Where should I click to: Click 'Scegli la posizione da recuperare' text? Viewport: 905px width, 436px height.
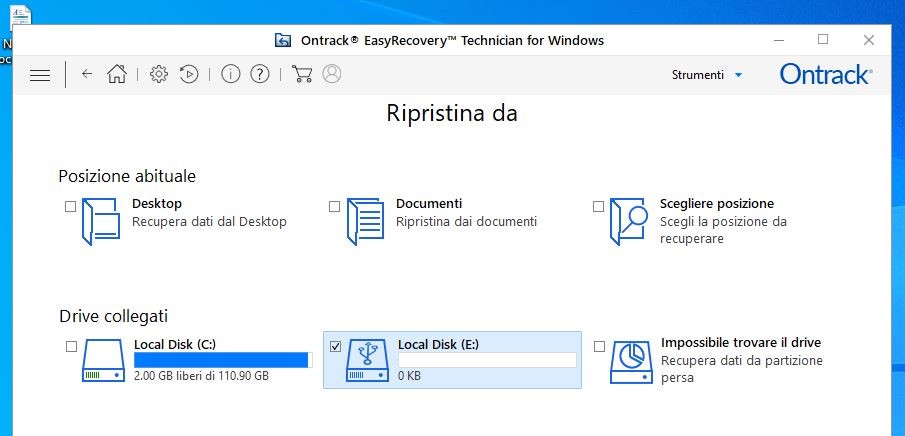(x=723, y=230)
